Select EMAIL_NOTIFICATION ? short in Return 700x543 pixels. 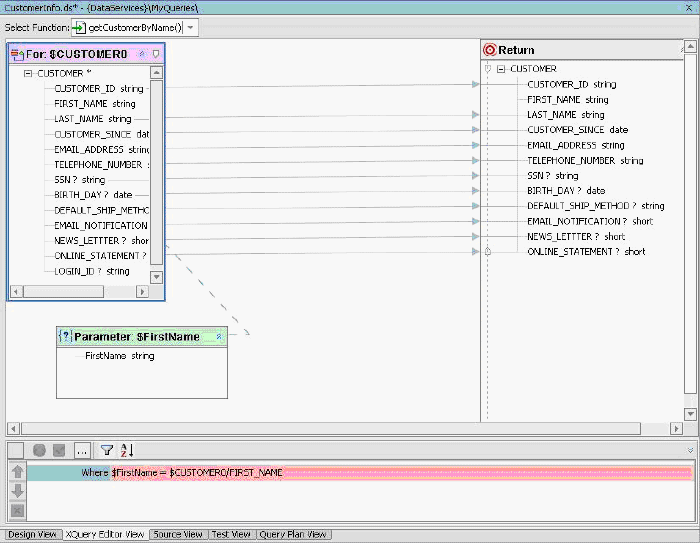coord(590,221)
